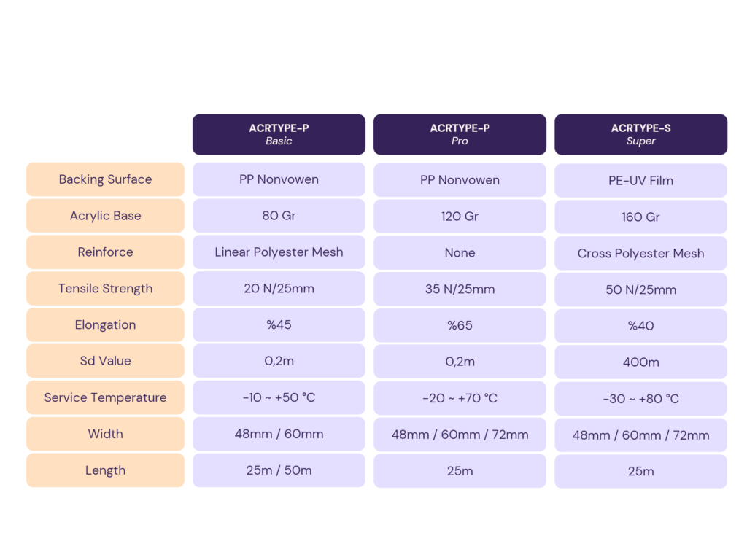The height and width of the screenshot is (560, 747).
Task: Select the Linear Polyester Mesh cell
Action: (x=279, y=252)
